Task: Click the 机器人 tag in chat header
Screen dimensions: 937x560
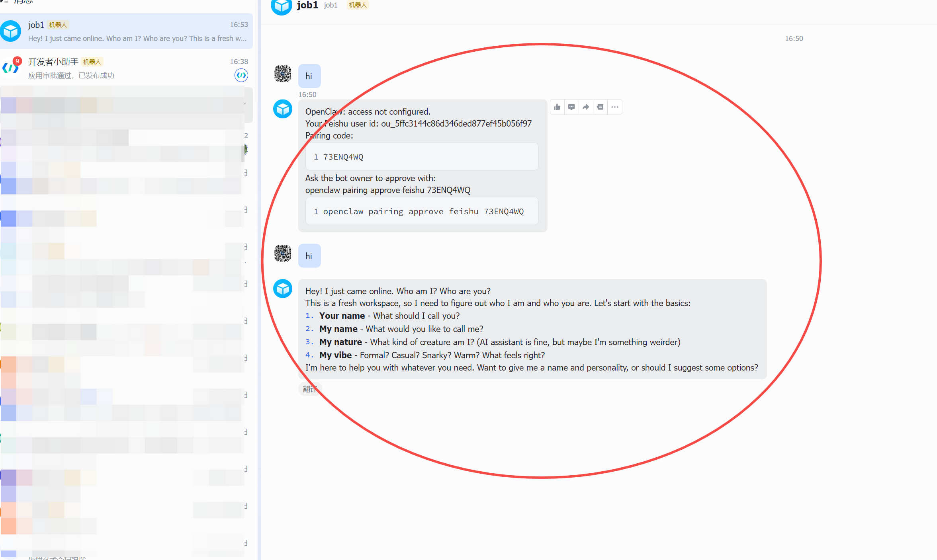Action: point(358,5)
